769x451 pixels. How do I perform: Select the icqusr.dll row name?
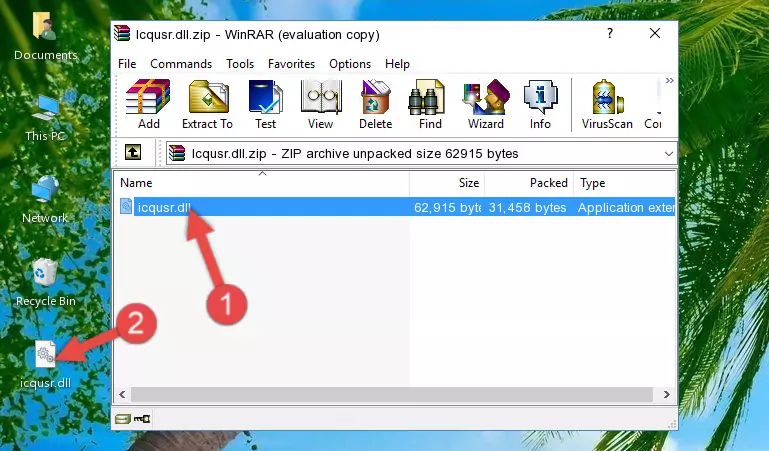pos(164,207)
